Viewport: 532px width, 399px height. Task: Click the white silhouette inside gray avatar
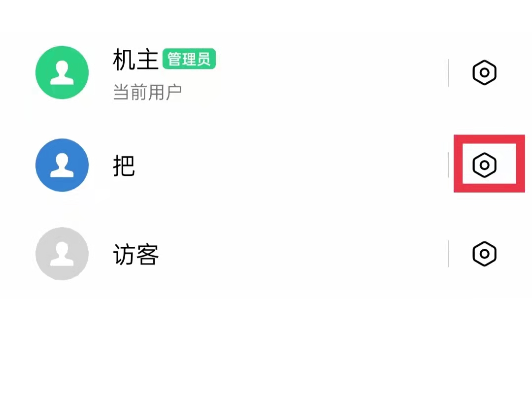(x=62, y=254)
